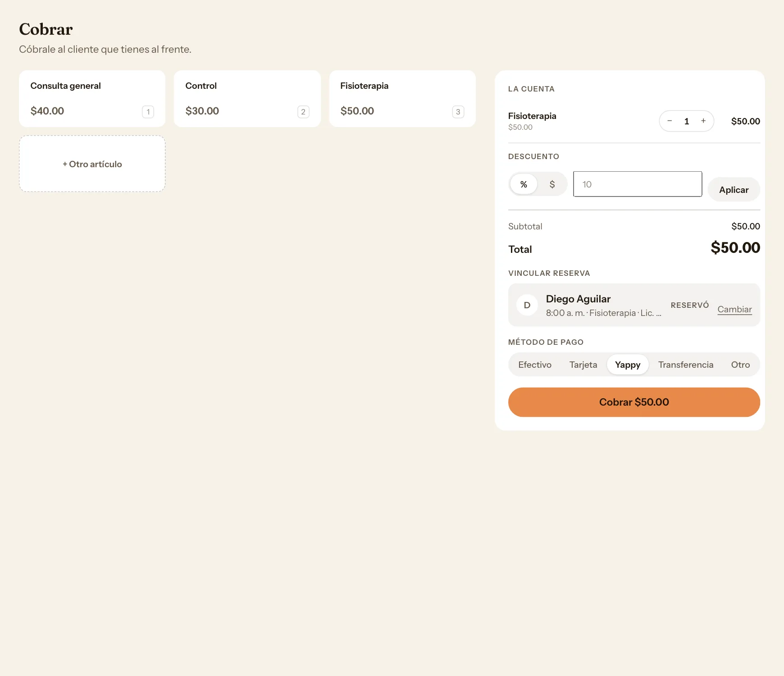Screen dimensions: 784x676
Task: Apply the discount with Aplicar
Action: coord(734,190)
